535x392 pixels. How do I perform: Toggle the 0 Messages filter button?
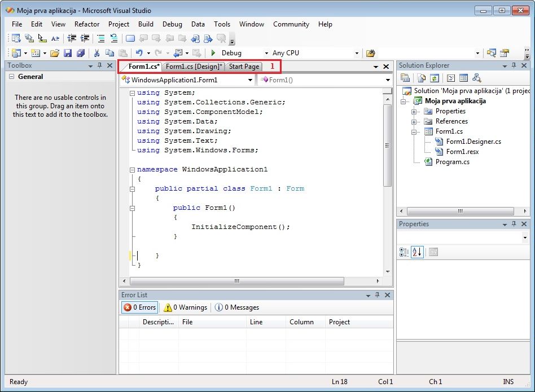(237, 307)
